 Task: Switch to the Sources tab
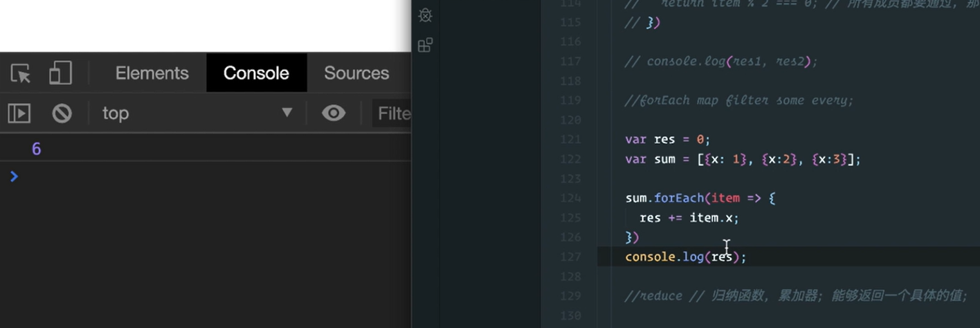coord(356,73)
